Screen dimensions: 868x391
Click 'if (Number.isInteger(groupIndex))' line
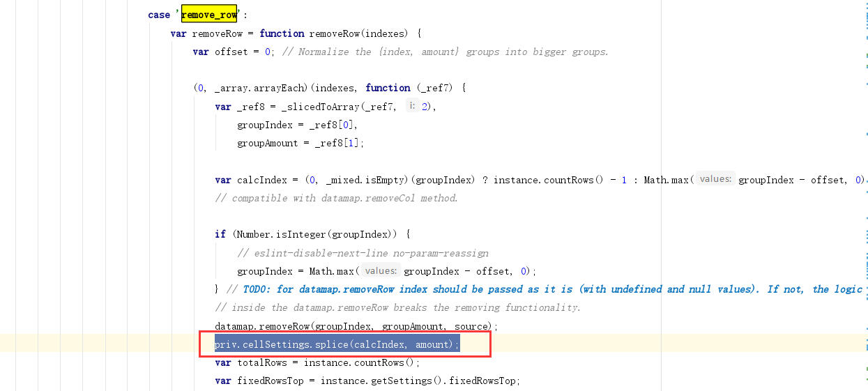tap(312, 234)
